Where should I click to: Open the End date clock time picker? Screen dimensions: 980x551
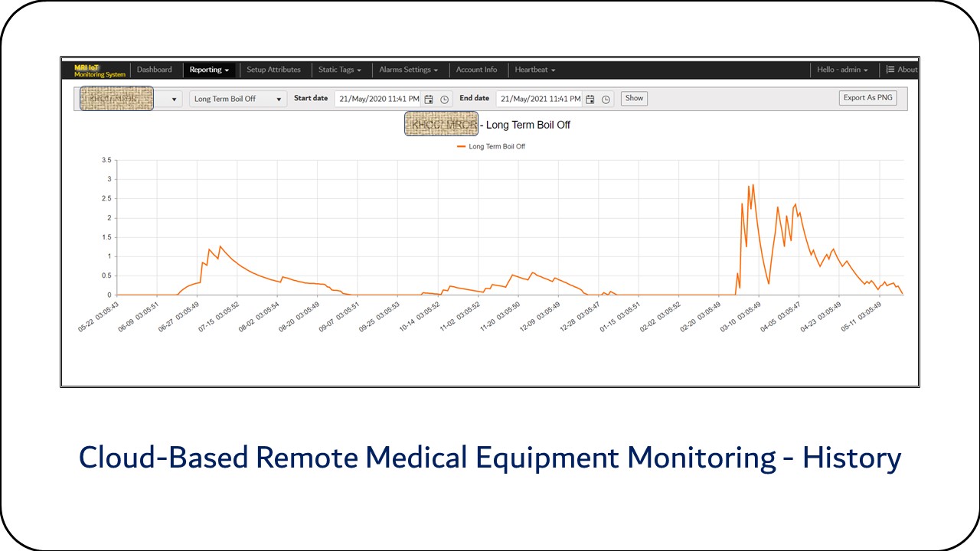point(606,99)
